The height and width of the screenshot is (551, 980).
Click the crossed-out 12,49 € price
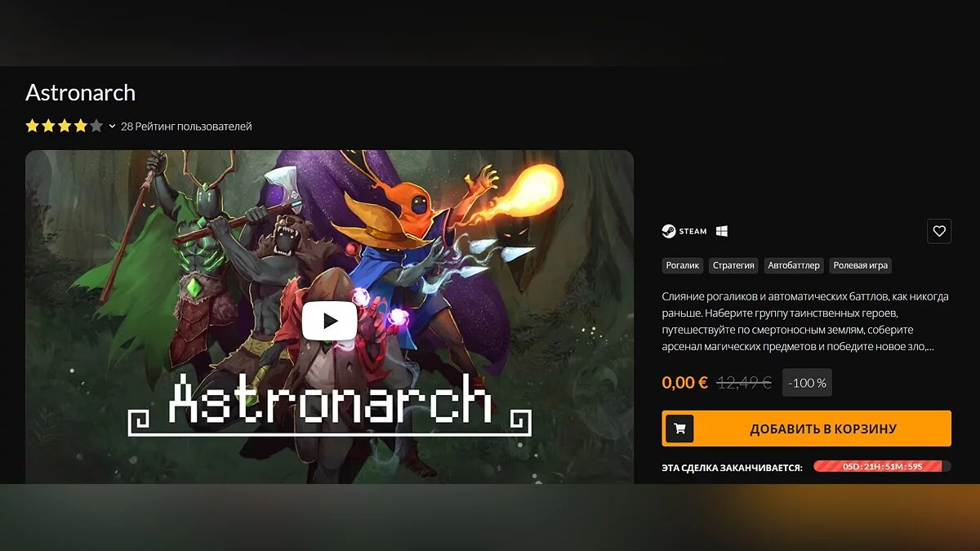(x=744, y=382)
